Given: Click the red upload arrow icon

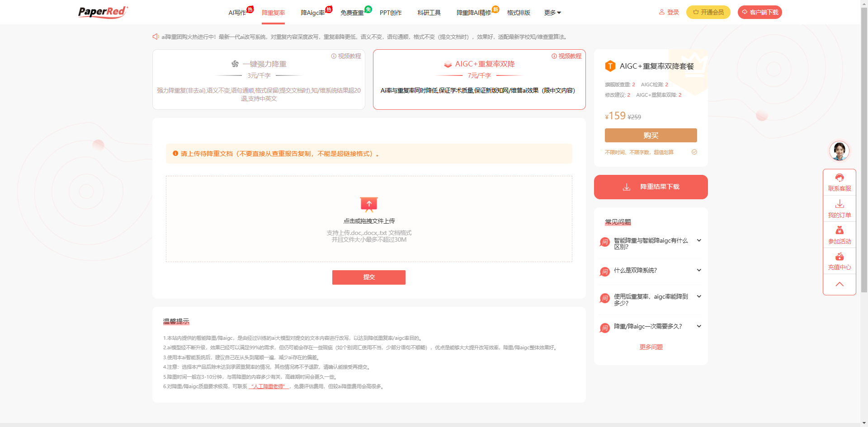Looking at the screenshot, I should pos(369,205).
